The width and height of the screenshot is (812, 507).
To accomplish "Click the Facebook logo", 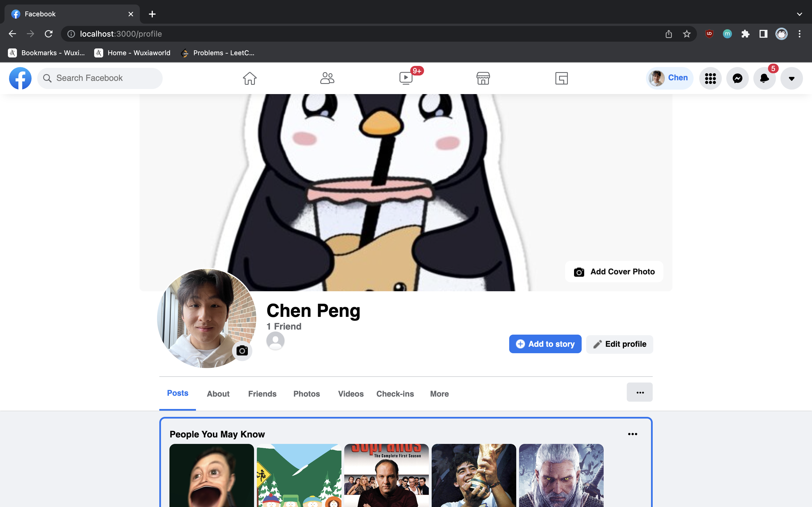I will [x=20, y=78].
